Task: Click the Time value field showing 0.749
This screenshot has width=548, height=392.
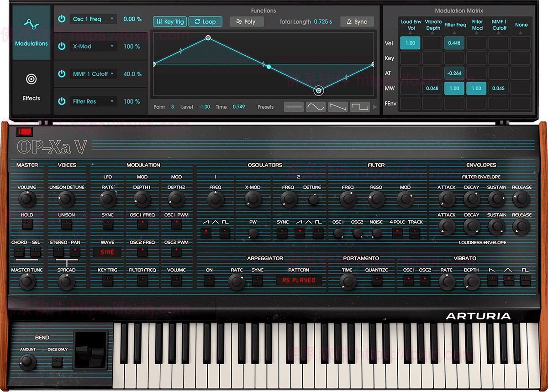Action: 239,107
